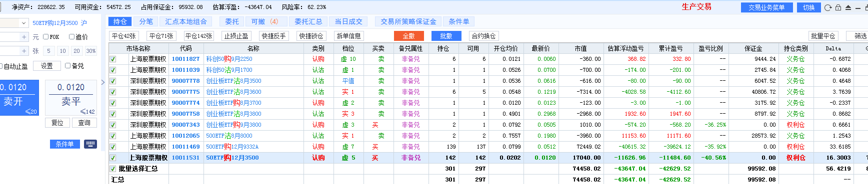Open the 交易业务菜单 menu
Screen dimensions: 868x184
(766, 7)
